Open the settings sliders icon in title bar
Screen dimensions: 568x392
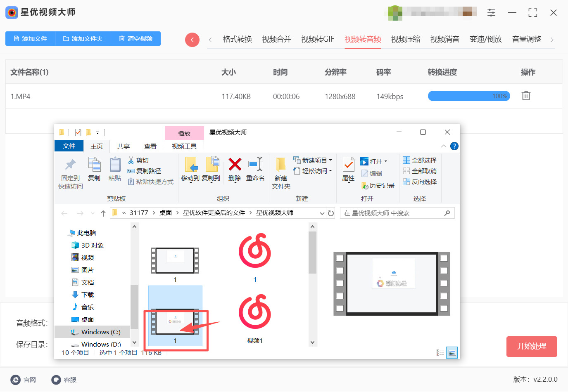point(491,13)
